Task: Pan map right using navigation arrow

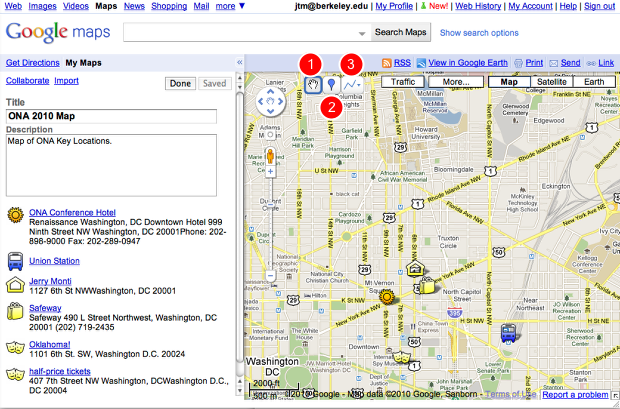Action: tap(280, 102)
